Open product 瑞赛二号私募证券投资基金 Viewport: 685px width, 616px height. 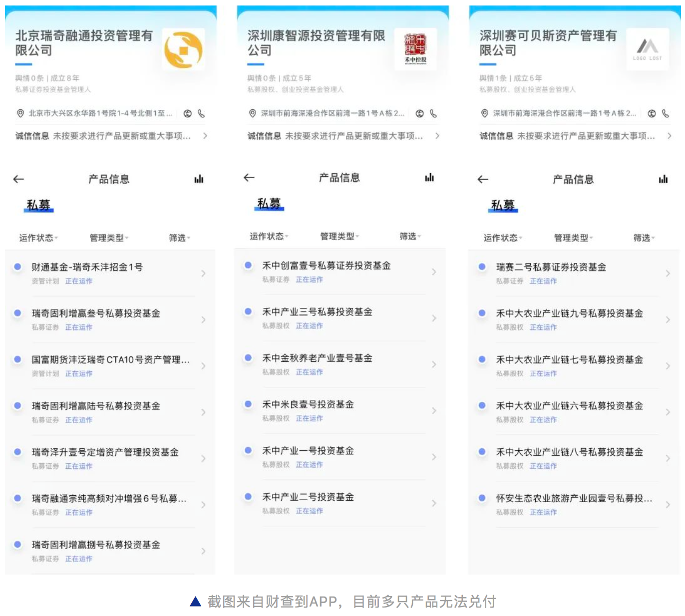point(574,273)
